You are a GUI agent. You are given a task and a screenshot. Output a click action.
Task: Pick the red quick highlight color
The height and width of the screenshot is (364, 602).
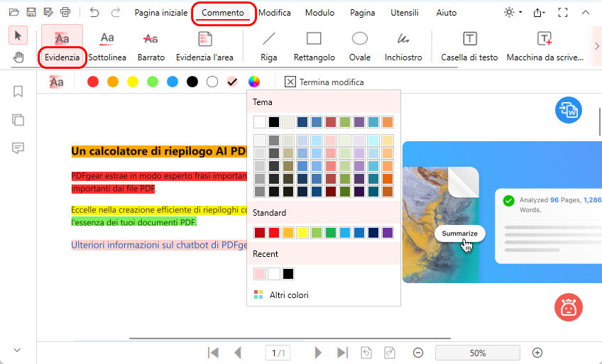click(93, 82)
